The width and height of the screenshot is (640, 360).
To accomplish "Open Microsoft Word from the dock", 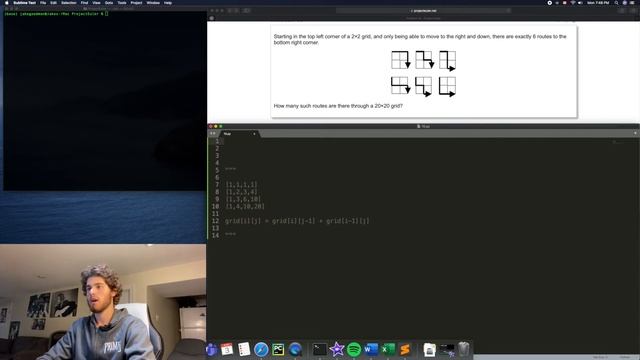I will 371,350.
